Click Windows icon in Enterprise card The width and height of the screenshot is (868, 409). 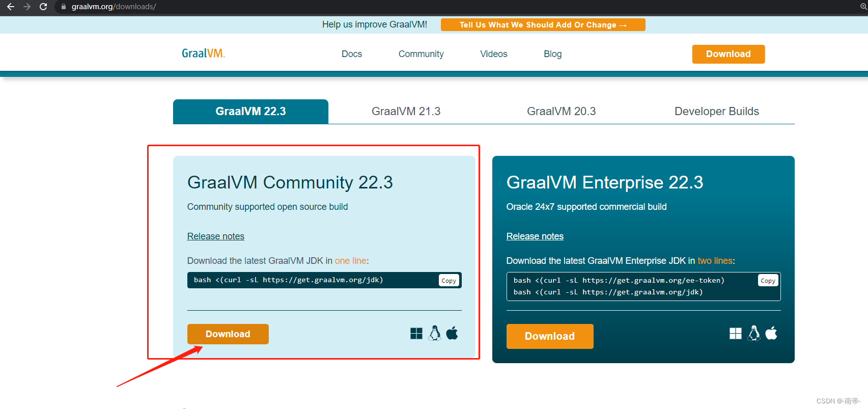pos(736,334)
